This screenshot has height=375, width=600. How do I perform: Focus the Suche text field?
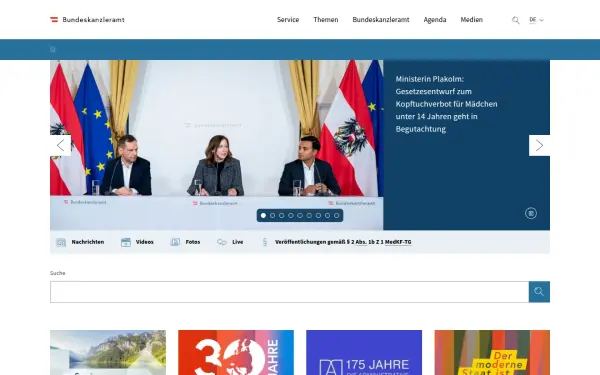[289, 292]
